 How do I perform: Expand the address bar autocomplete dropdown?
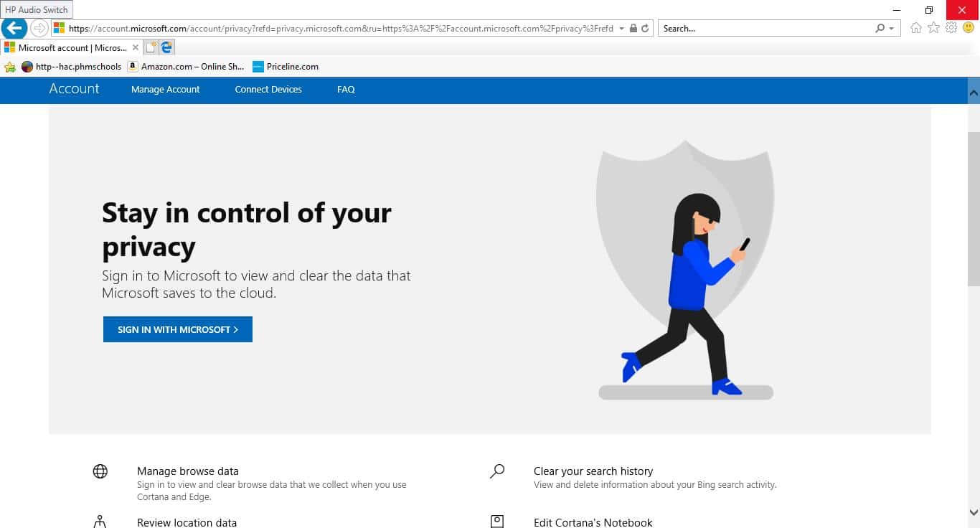pos(621,29)
